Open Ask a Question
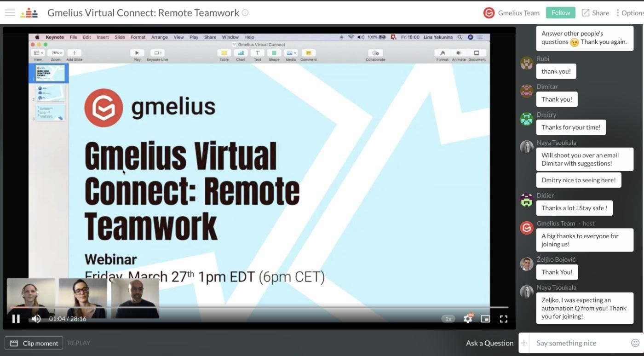The image size is (644, 356). 489,343
